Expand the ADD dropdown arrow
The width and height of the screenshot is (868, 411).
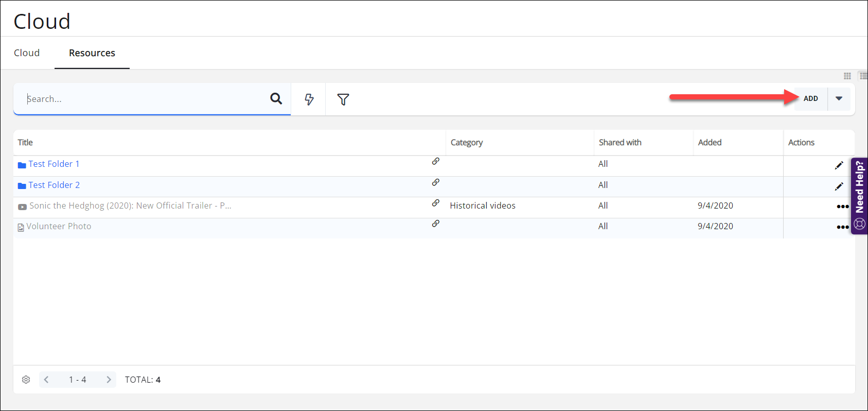[839, 98]
